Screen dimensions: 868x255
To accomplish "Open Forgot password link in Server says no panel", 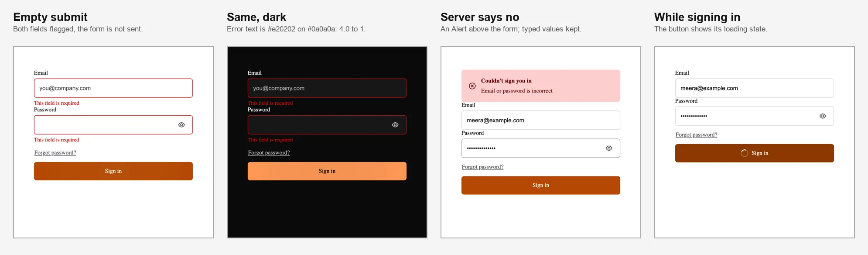I will 483,167.
